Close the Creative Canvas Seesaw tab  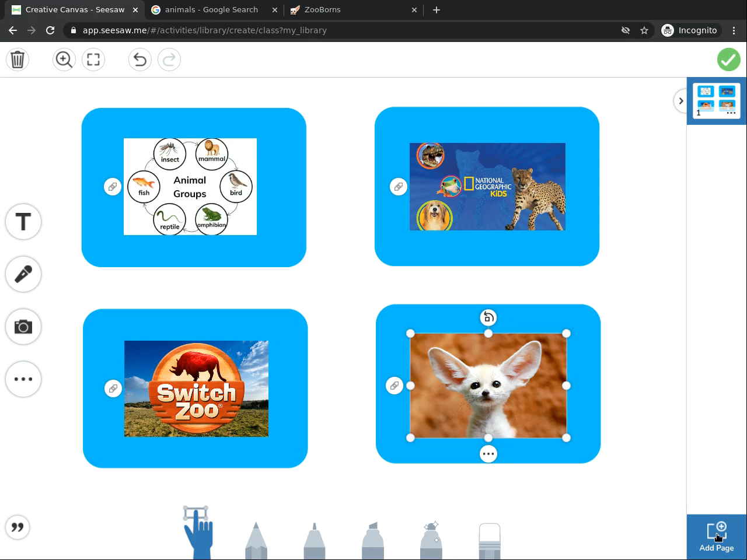pyautogui.click(x=135, y=10)
